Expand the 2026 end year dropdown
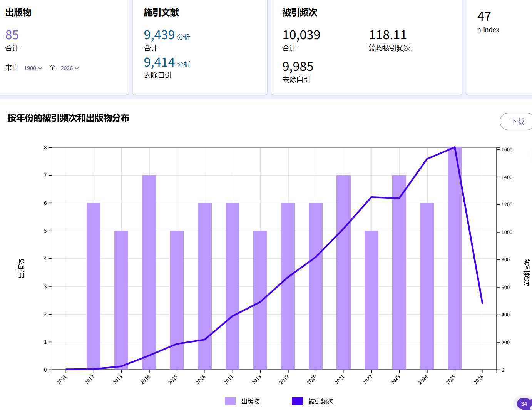 69,68
